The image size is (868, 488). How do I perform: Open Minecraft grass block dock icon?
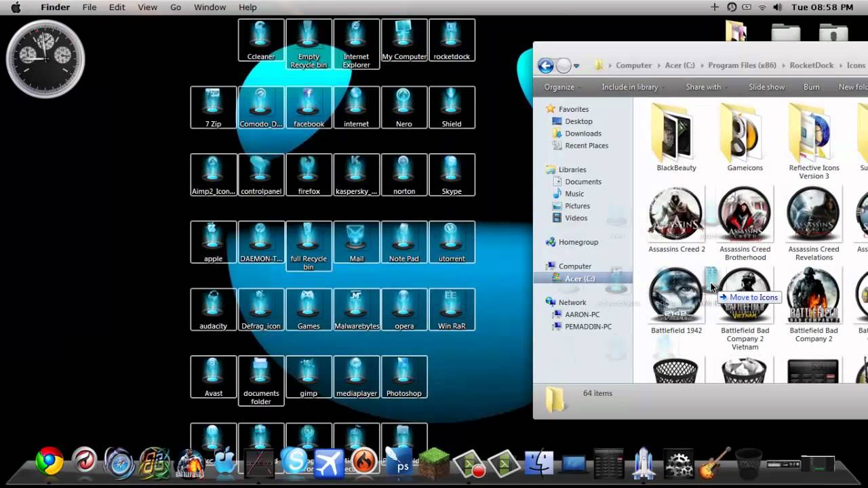pyautogui.click(x=434, y=464)
